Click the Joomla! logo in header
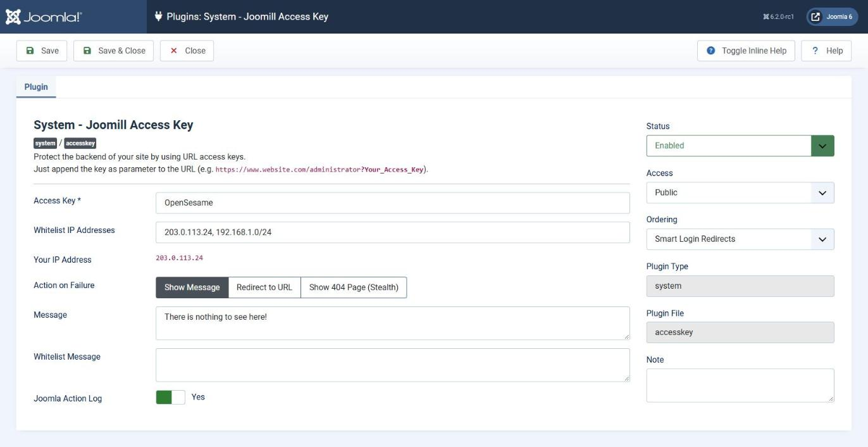This screenshot has width=868, height=447. pos(43,17)
